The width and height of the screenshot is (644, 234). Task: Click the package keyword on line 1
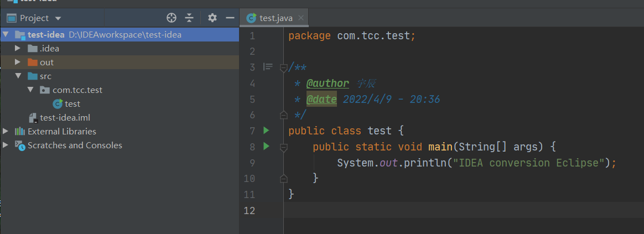tap(309, 36)
